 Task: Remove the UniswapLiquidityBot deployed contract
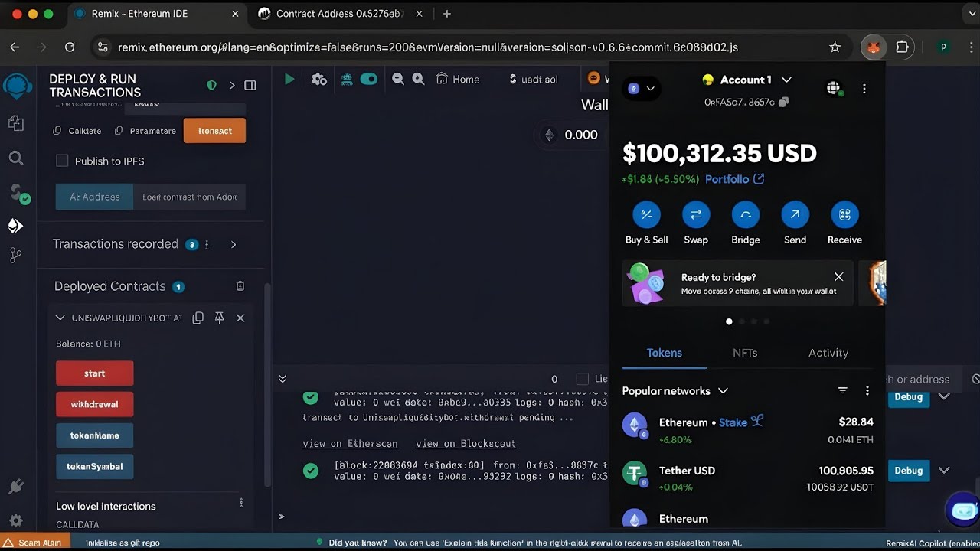point(240,318)
